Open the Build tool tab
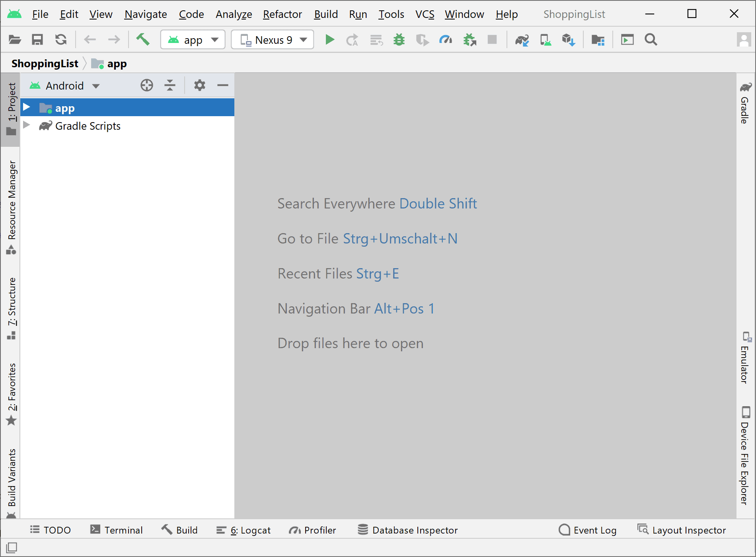Image resolution: width=756 pixels, height=557 pixels. (179, 530)
